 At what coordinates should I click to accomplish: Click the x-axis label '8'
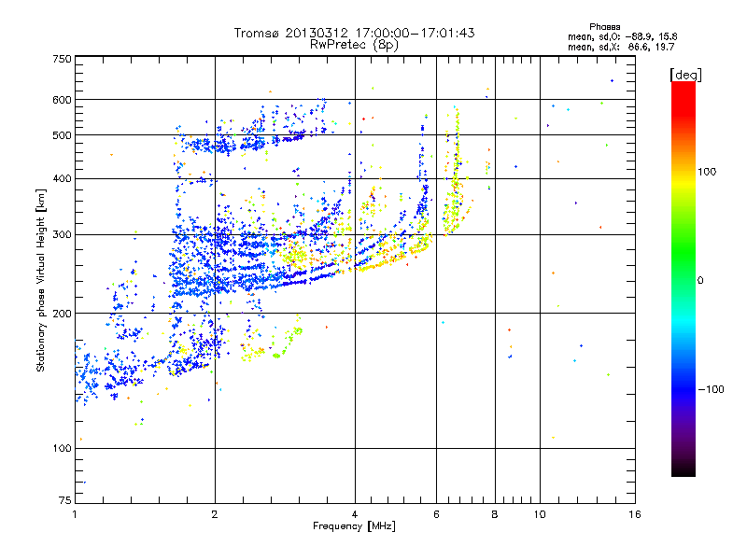coord(495,514)
